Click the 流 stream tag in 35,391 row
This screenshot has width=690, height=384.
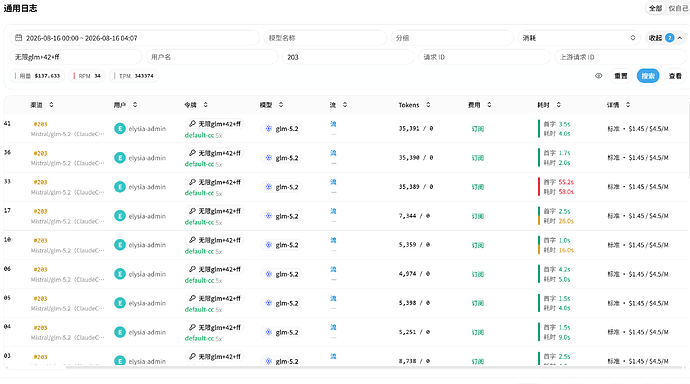point(333,124)
